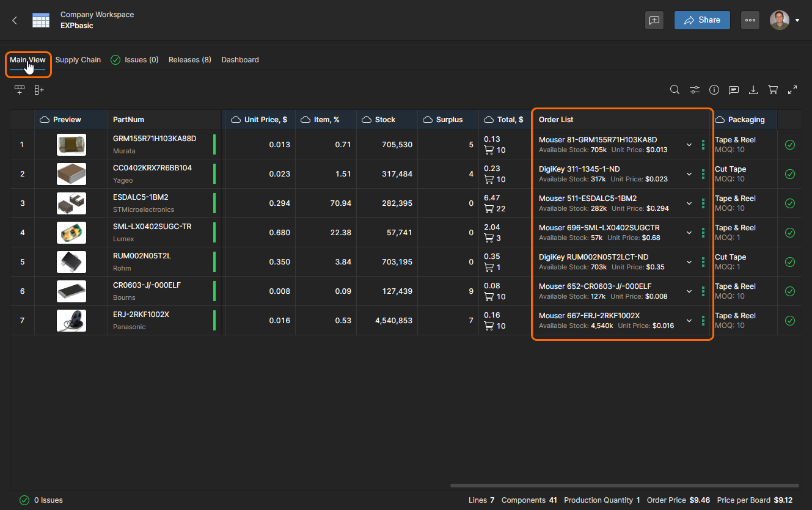Viewport: 812px width, 510px height.
Task: Click the Share button
Action: (702, 20)
